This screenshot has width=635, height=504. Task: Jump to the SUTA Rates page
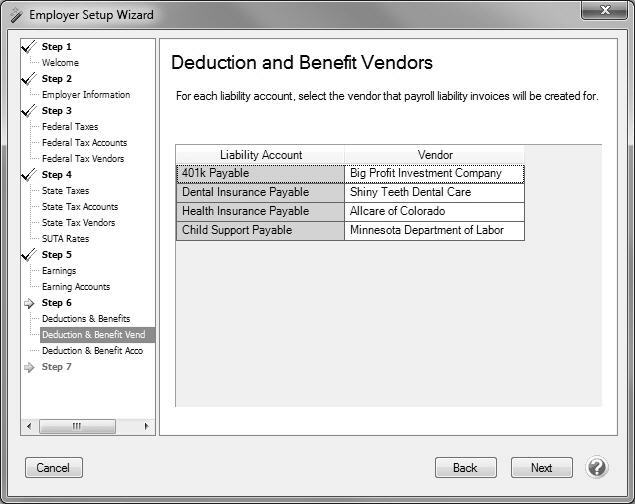65,239
